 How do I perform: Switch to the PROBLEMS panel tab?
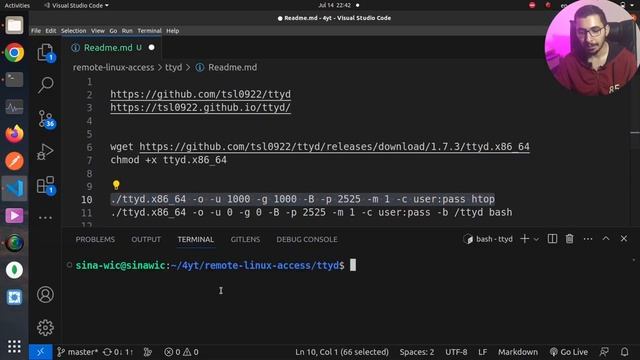(x=95, y=240)
